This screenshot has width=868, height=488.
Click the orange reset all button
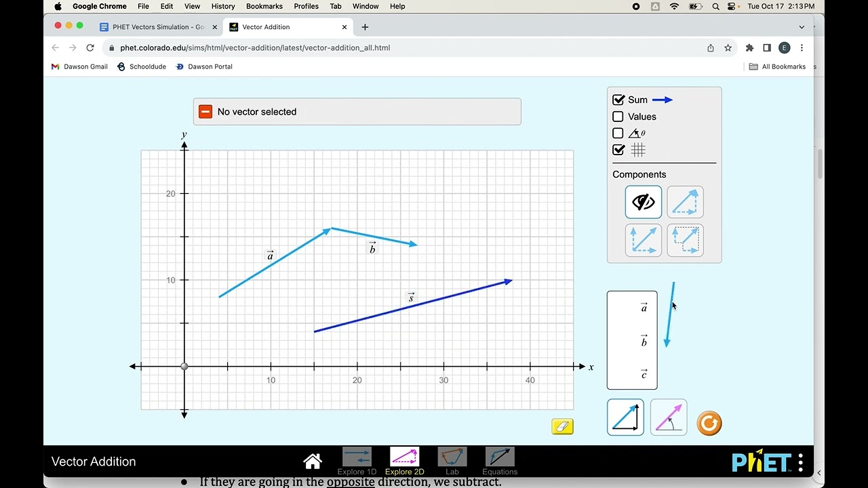(x=709, y=424)
